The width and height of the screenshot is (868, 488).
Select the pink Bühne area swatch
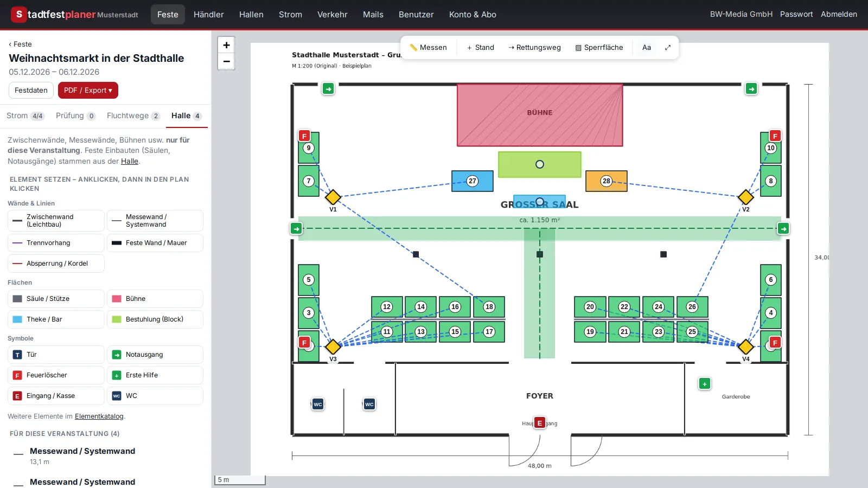pos(155,299)
